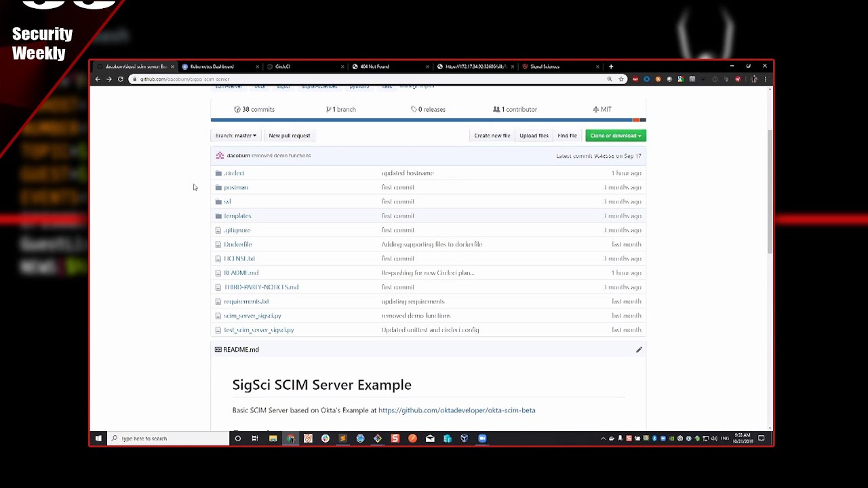This screenshot has height=488, width=868.
Task: Open the Windows notification center
Action: pyautogui.click(x=762, y=439)
